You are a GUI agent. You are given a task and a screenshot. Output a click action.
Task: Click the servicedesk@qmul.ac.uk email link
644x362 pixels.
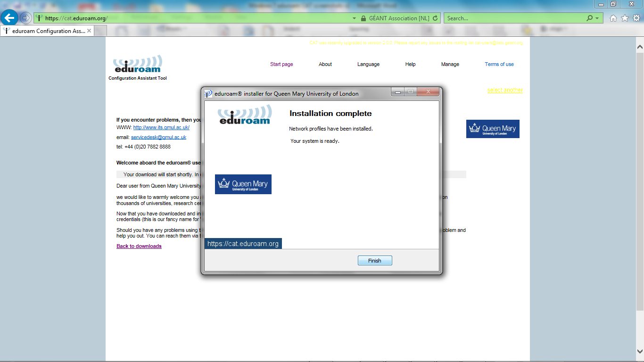158,137
